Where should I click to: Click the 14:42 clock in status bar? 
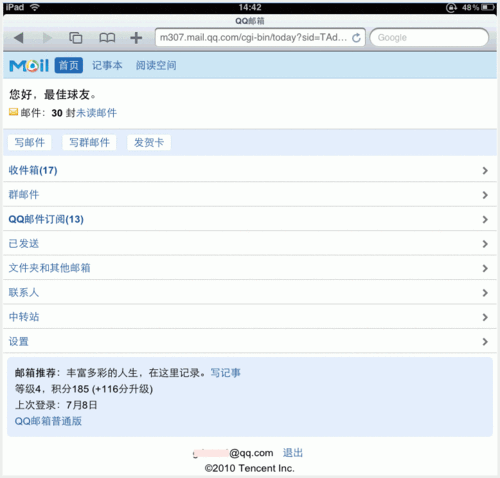(250, 7)
